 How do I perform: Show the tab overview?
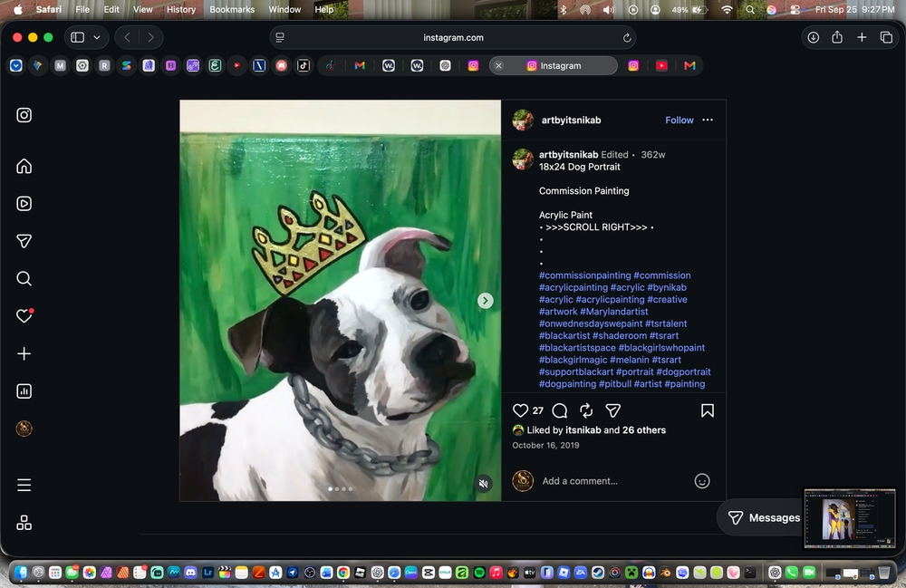[886, 37]
